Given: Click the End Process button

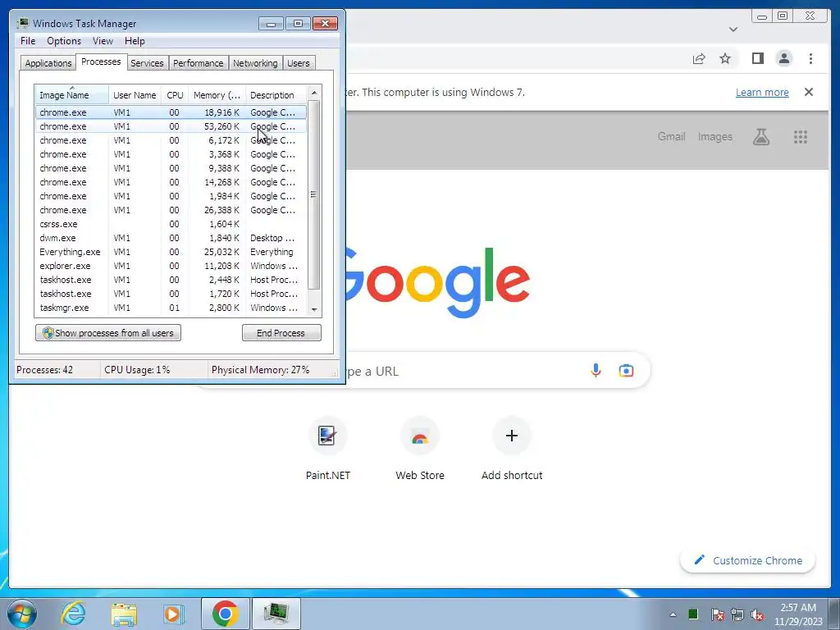Looking at the screenshot, I should coord(281,333).
